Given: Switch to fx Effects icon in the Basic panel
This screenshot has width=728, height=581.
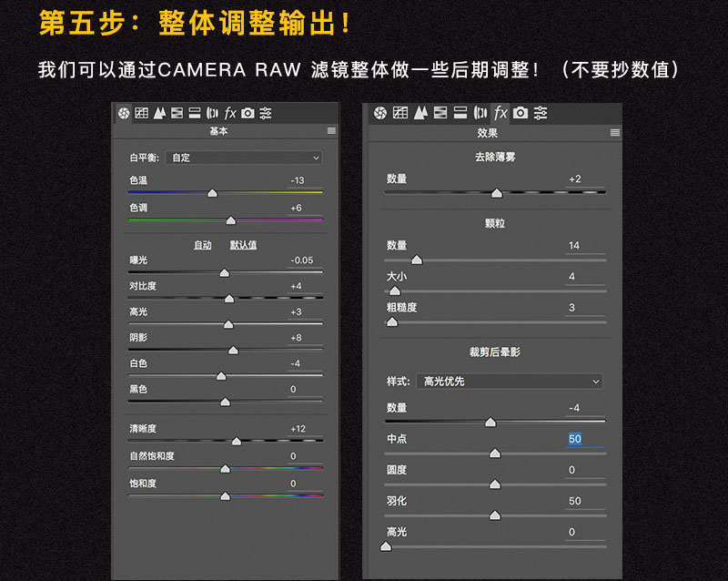Looking at the screenshot, I should (230, 113).
